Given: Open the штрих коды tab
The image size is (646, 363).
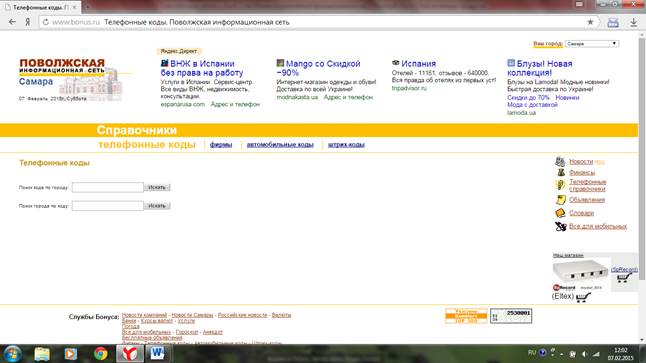Looking at the screenshot, I should [x=346, y=145].
